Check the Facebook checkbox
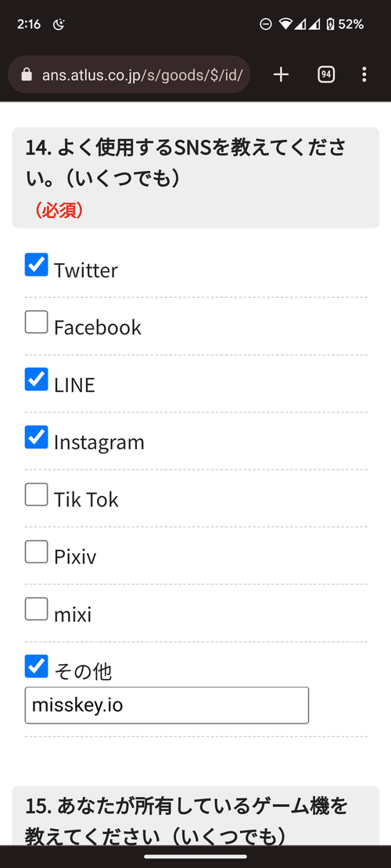Image resolution: width=391 pixels, height=868 pixels. coord(37,322)
